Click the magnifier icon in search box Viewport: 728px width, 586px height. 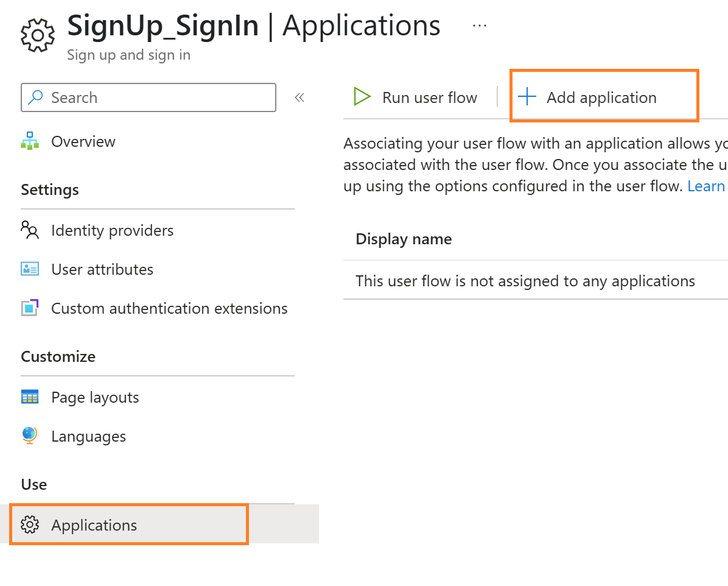(35, 97)
